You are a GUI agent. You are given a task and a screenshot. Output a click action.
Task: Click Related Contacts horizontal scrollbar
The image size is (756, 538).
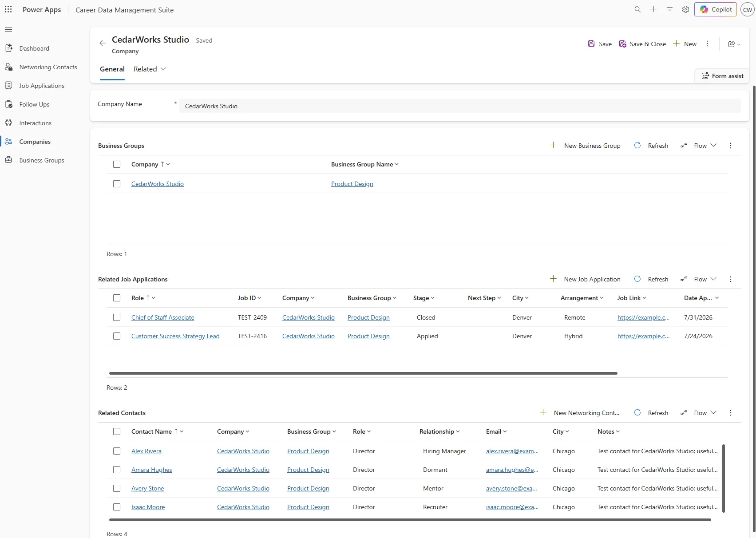click(x=410, y=520)
